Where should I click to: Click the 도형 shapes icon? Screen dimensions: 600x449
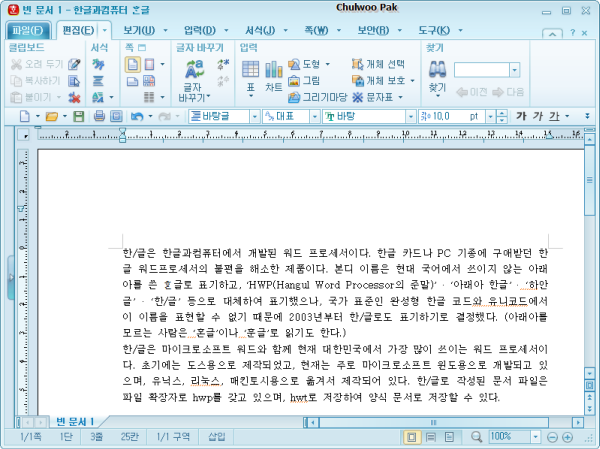[294, 64]
